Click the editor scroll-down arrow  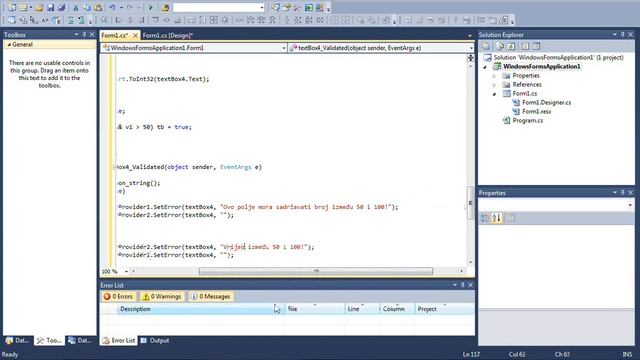tap(470, 262)
